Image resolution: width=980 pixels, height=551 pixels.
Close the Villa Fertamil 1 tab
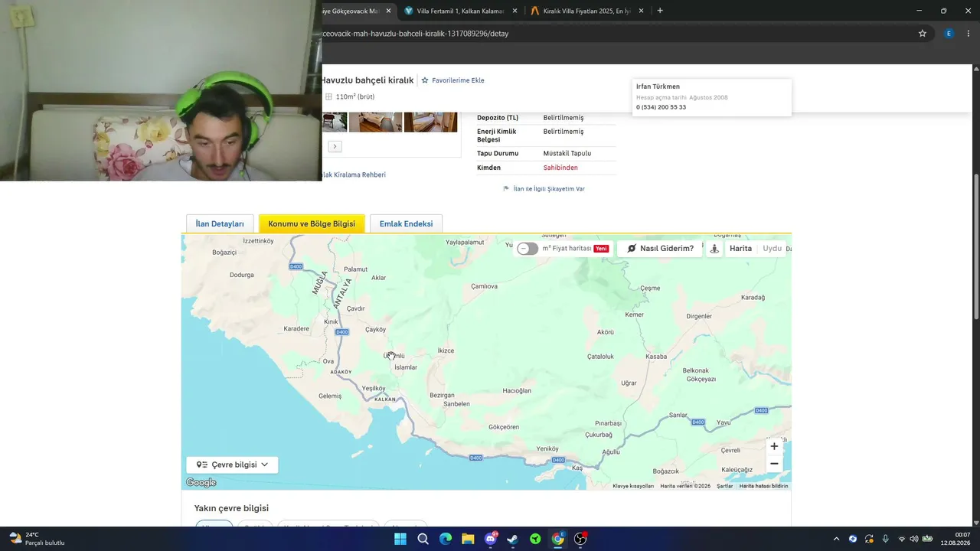click(514, 11)
